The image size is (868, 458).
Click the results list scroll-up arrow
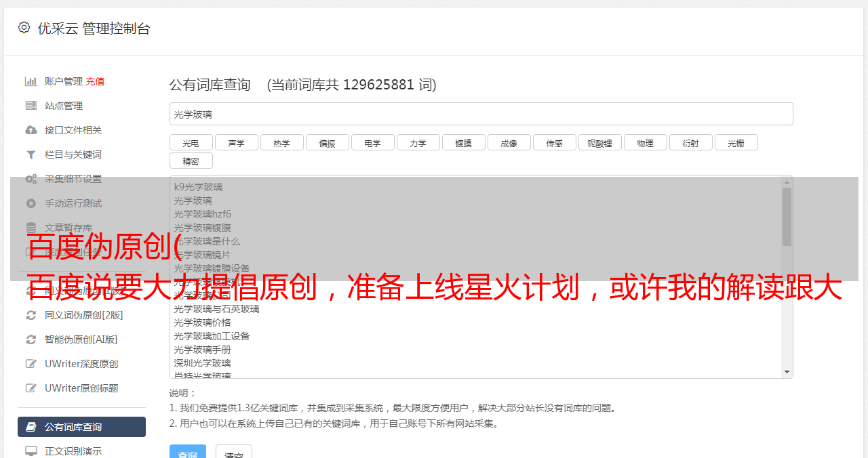pyautogui.click(x=787, y=182)
